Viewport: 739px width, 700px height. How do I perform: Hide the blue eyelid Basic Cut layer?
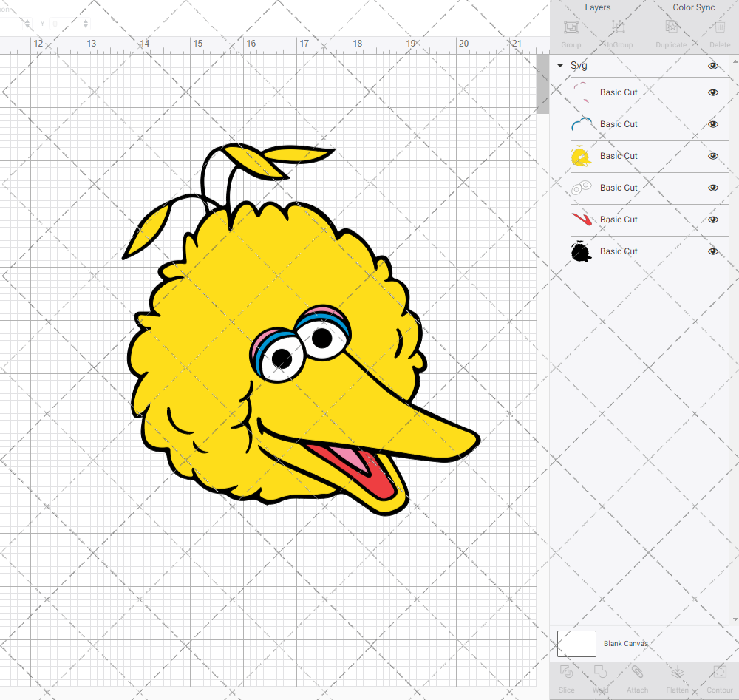tap(713, 124)
